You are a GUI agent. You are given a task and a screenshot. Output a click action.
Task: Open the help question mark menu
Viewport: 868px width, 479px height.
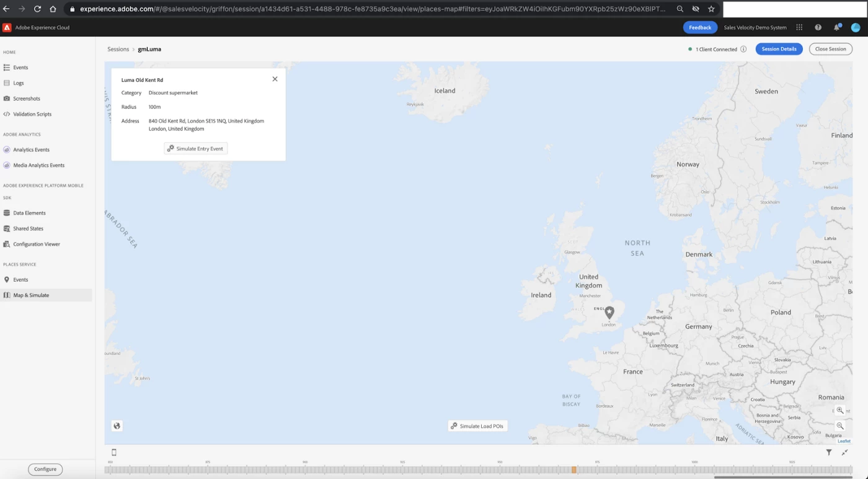[x=818, y=27]
